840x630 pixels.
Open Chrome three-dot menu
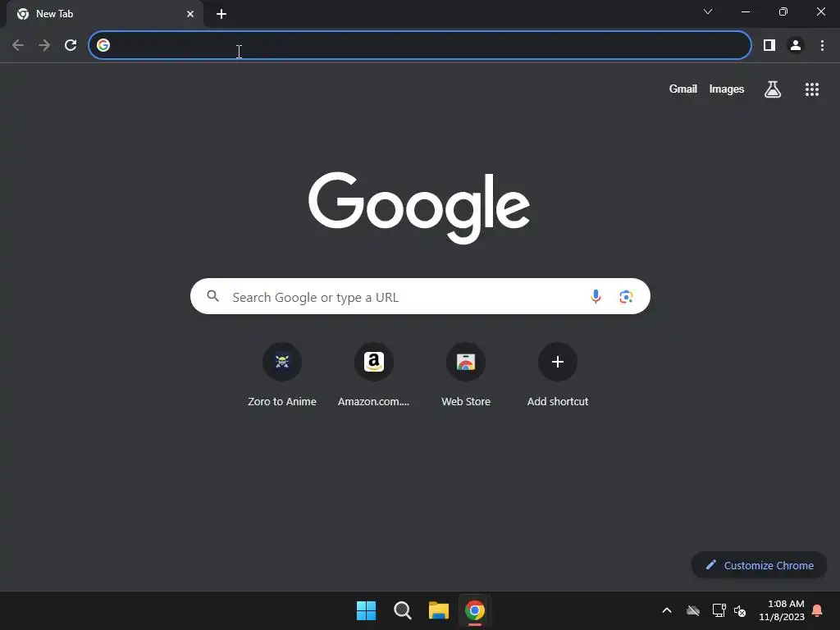[x=822, y=46]
